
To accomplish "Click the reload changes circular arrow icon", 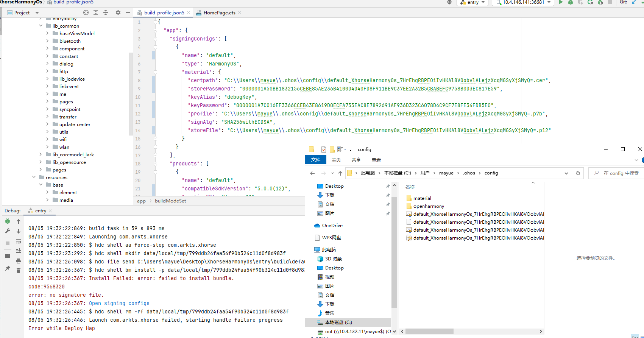I will 590,2.
